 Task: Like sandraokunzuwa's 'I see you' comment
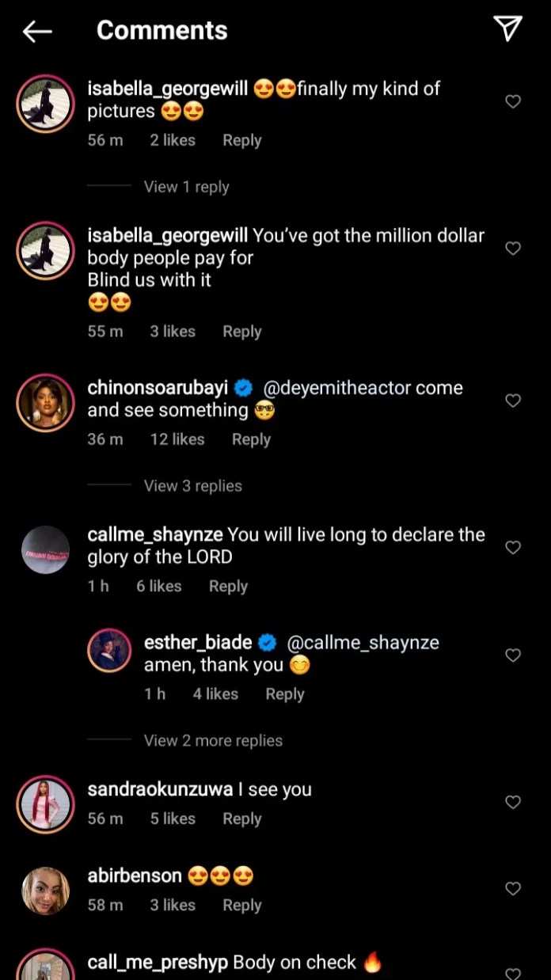point(513,802)
